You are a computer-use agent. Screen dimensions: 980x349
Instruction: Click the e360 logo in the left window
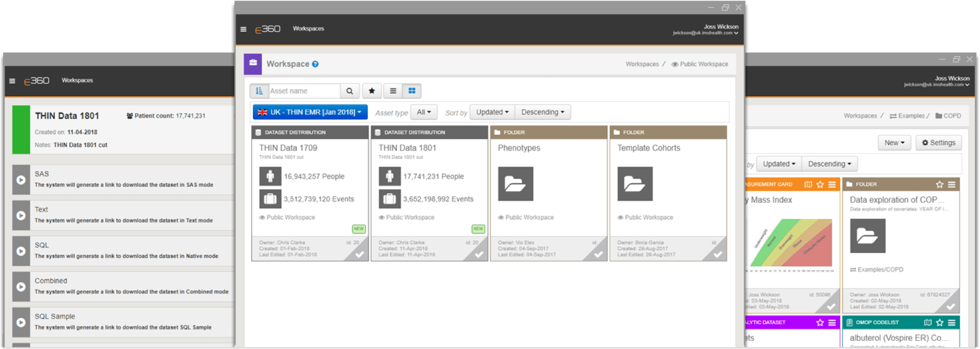pyautogui.click(x=37, y=81)
